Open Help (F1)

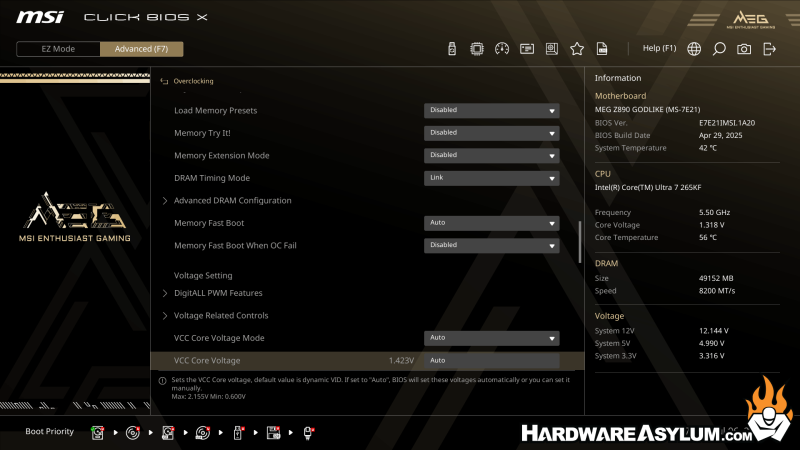(x=659, y=48)
